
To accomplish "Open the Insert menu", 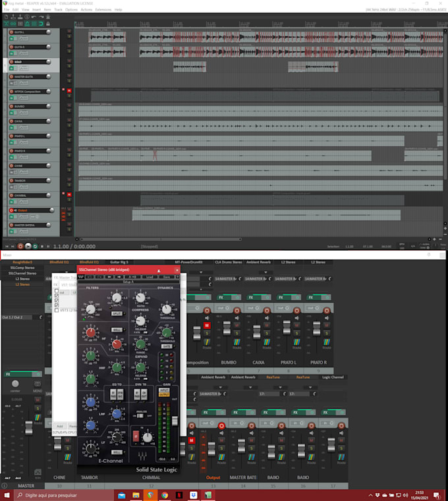I will point(36,10).
